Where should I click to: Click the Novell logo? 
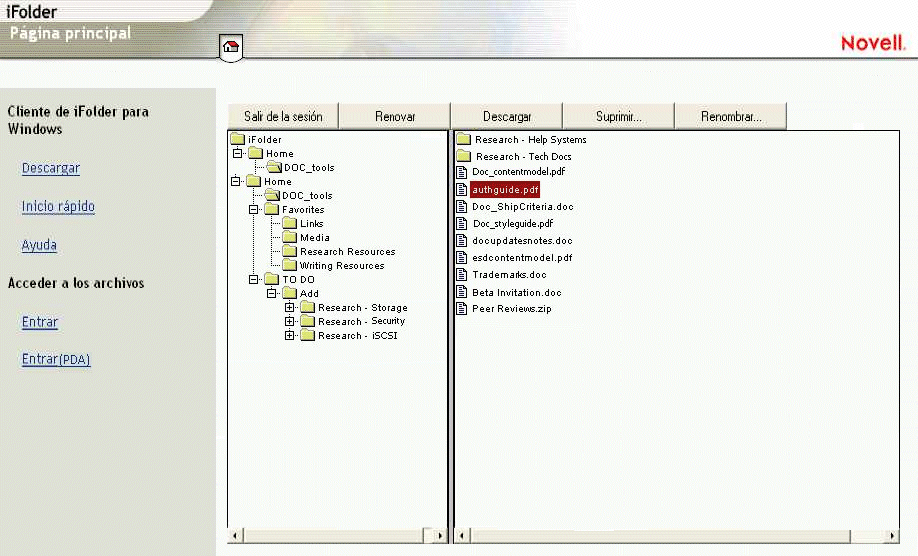(x=873, y=43)
